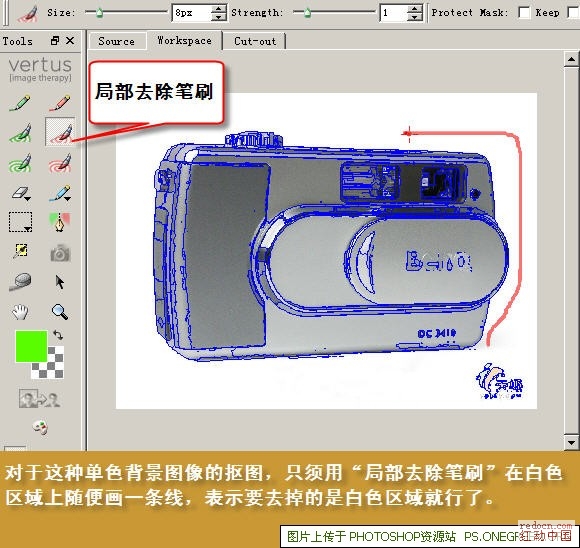This screenshot has height=548, width=580.
Task: Select the Hand pan tool
Action: pos(20,312)
